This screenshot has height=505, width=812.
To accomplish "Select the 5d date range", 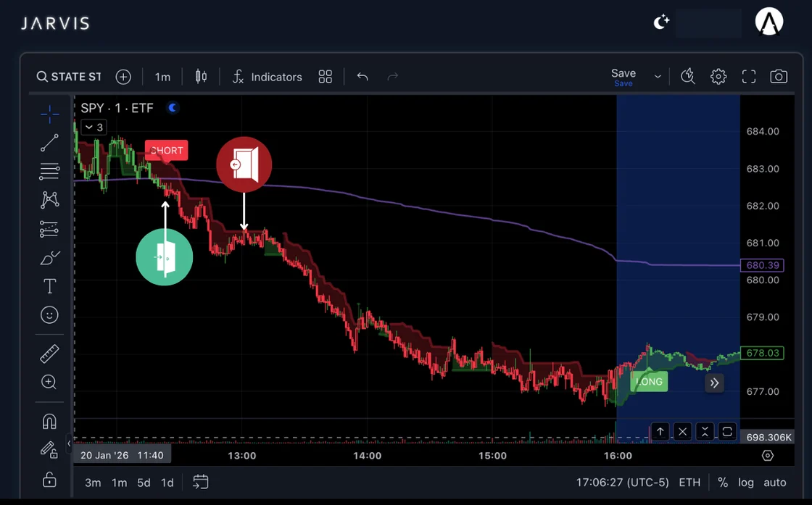I will click(x=144, y=483).
